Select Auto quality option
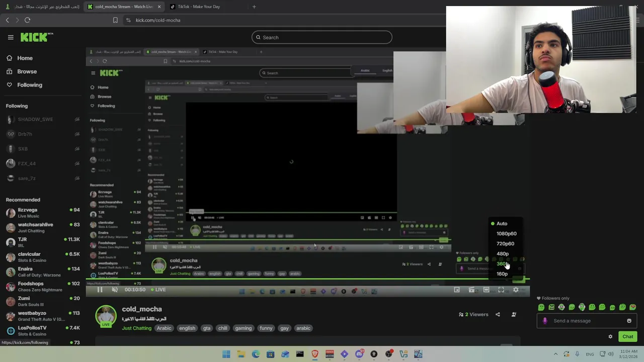644x362 pixels. tap(502, 224)
